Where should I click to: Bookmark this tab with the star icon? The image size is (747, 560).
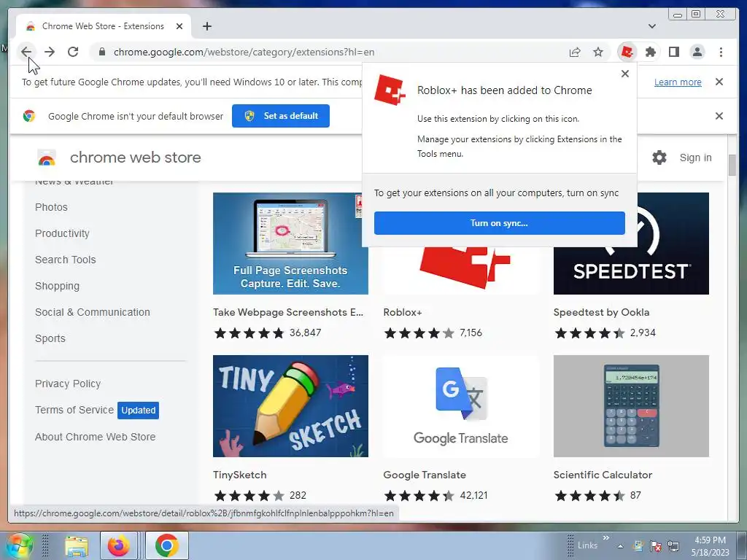pos(598,52)
